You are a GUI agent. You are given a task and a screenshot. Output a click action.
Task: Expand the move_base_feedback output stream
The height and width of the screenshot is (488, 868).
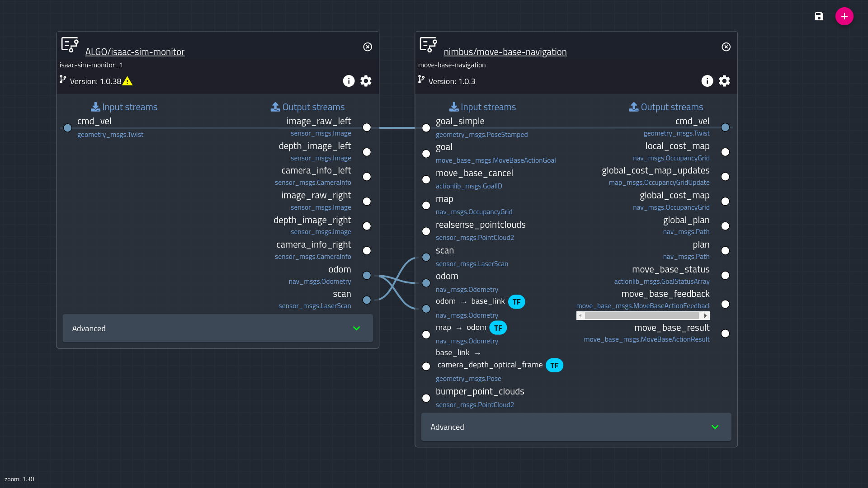(x=705, y=315)
